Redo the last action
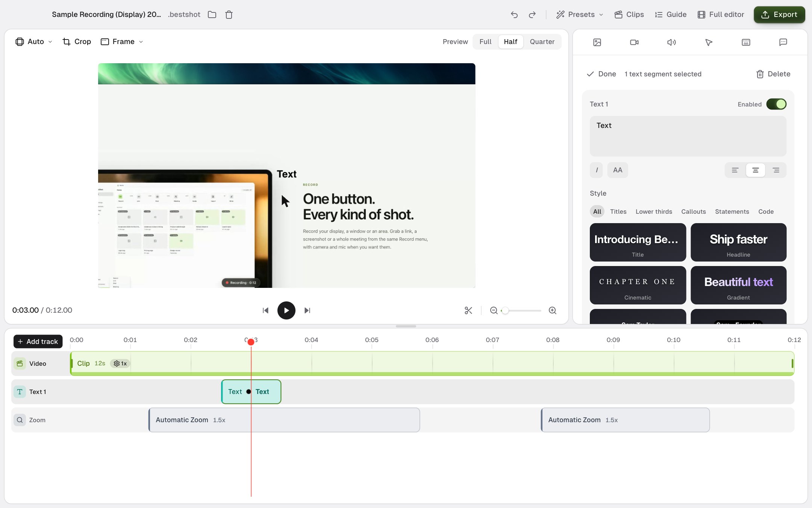The width and height of the screenshot is (812, 508). [532, 15]
